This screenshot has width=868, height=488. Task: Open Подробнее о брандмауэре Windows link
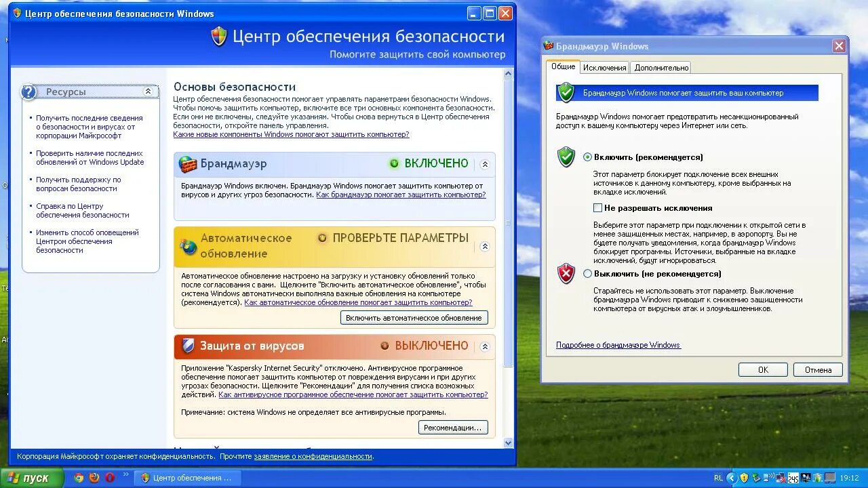click(618, 345)
